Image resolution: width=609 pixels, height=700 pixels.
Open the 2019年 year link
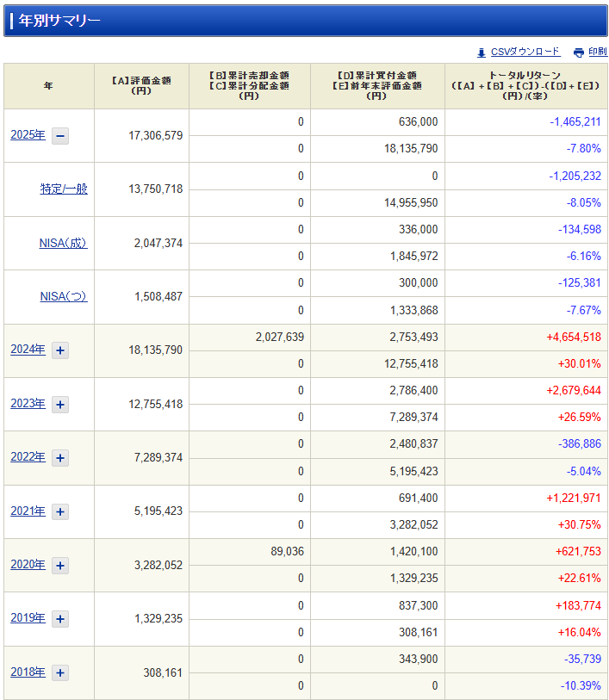tap(28, 618)
